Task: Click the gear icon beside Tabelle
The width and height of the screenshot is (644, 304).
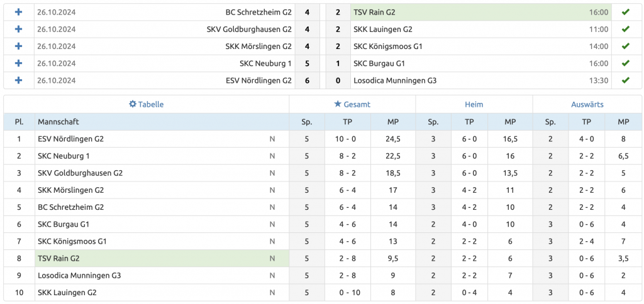Action: [132, 104]
